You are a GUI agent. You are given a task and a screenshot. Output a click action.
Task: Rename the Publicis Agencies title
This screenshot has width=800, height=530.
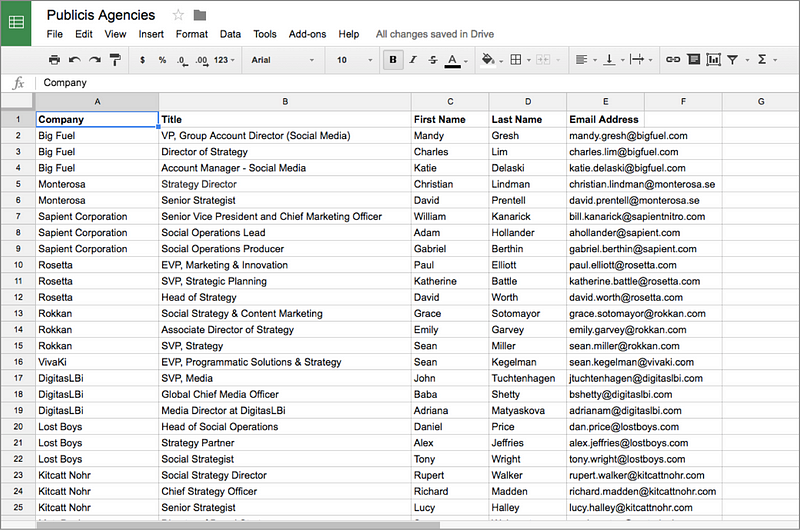[x=101, y=15]
